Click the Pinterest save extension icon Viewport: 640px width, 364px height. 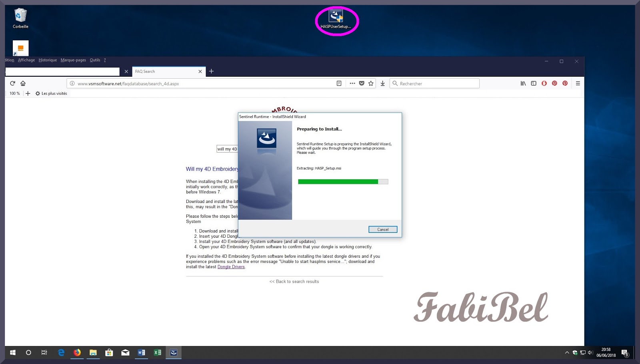[554, 84]
